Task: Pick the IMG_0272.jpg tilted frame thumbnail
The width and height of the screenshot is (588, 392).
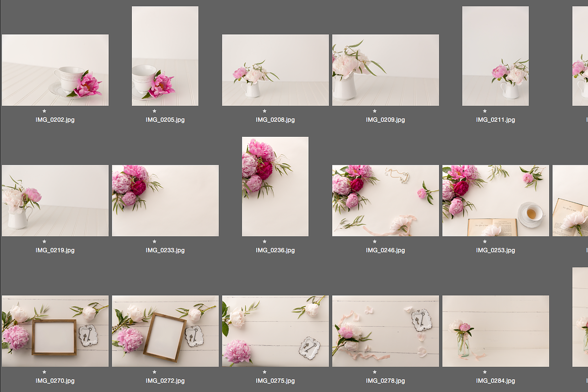Action: 165,331
